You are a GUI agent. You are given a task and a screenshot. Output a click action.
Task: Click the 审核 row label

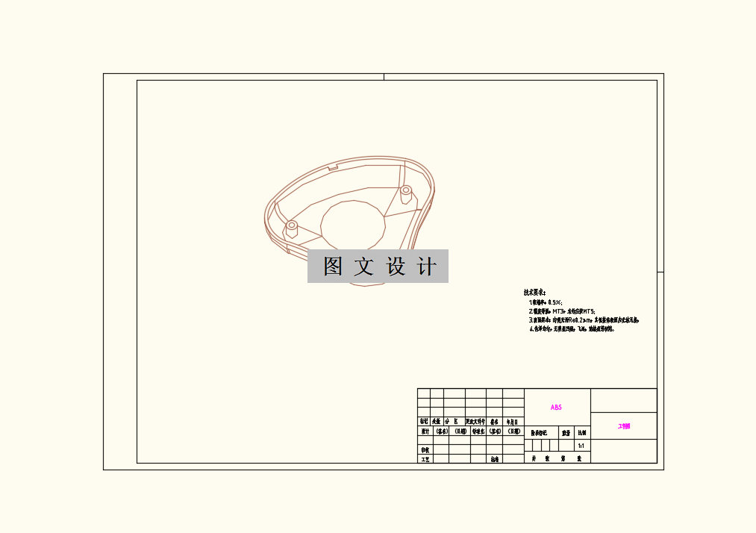point(425,450)
